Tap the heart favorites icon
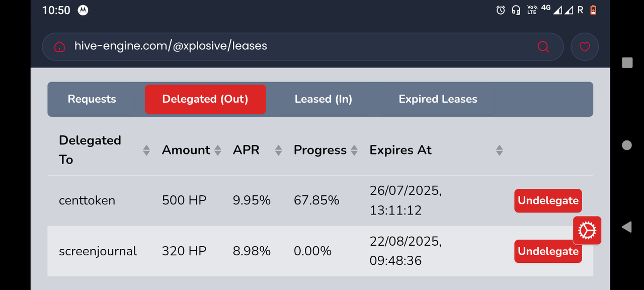The image size is (644, 290). point(585,47)
